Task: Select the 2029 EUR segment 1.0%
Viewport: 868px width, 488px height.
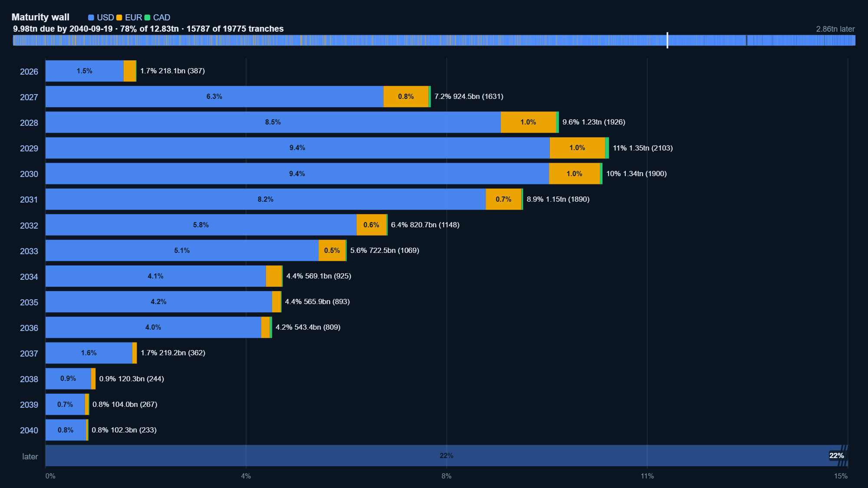Action: pos(577,148)
